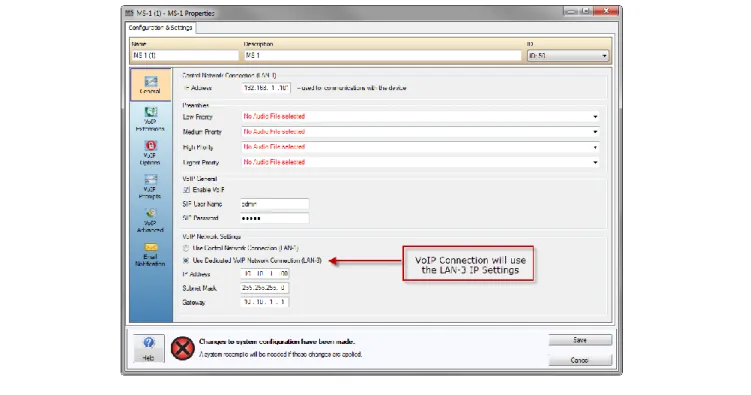Open the VoIP Extensions sidebar section
751x395 pixels.
pos(150,119)
